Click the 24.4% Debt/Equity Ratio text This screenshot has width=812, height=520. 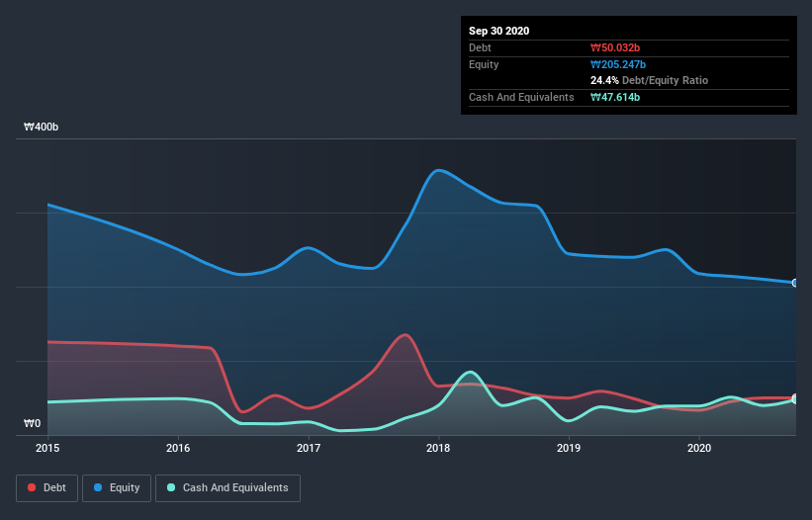pos(650,80)
